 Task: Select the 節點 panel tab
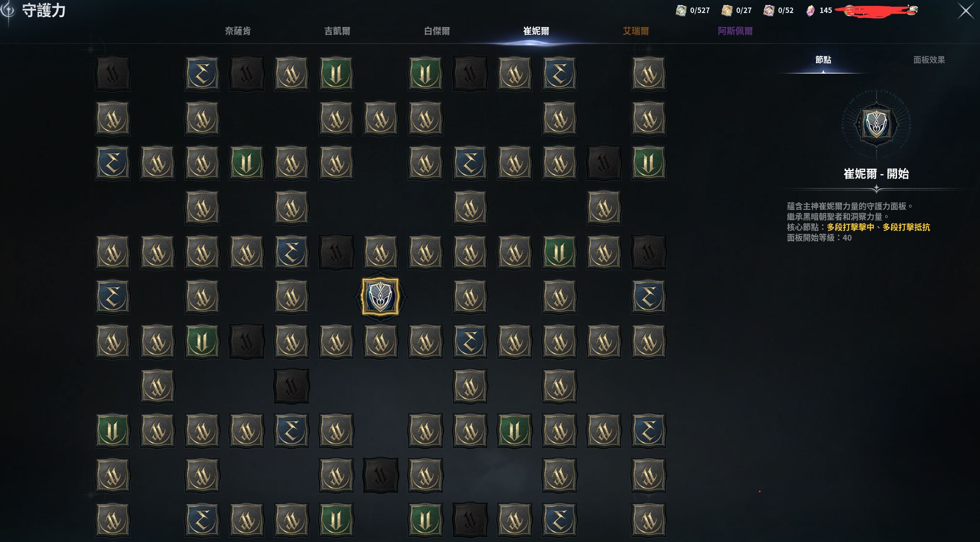pos(823,60)
